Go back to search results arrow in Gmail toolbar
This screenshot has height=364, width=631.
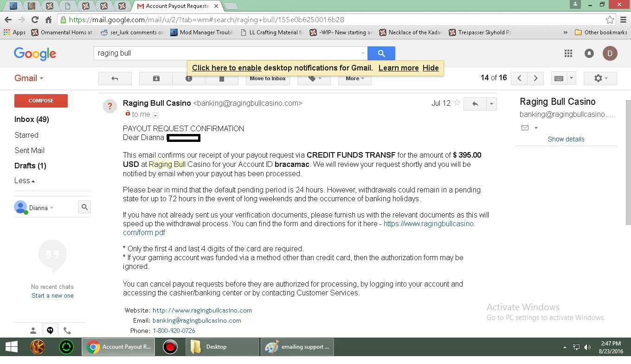click(x=115, y=78)
